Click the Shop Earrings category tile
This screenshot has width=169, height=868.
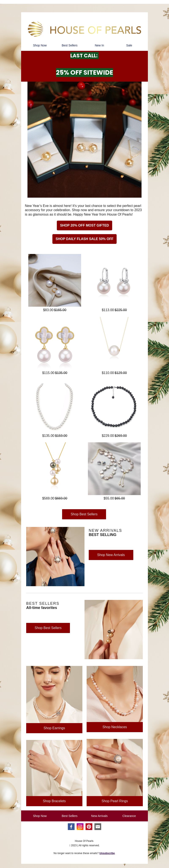(x=54, y=728)
